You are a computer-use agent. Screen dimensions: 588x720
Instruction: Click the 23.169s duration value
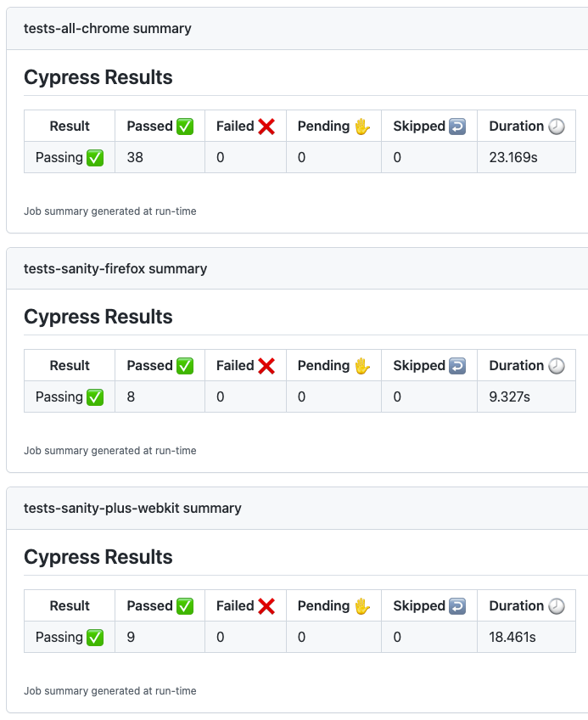pyautogui.click(x=513, y=157)
